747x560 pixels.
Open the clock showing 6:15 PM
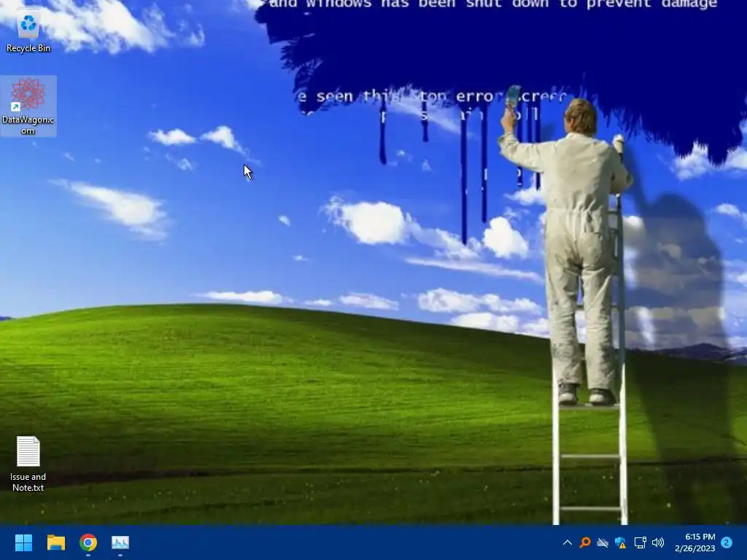[695, 542]
